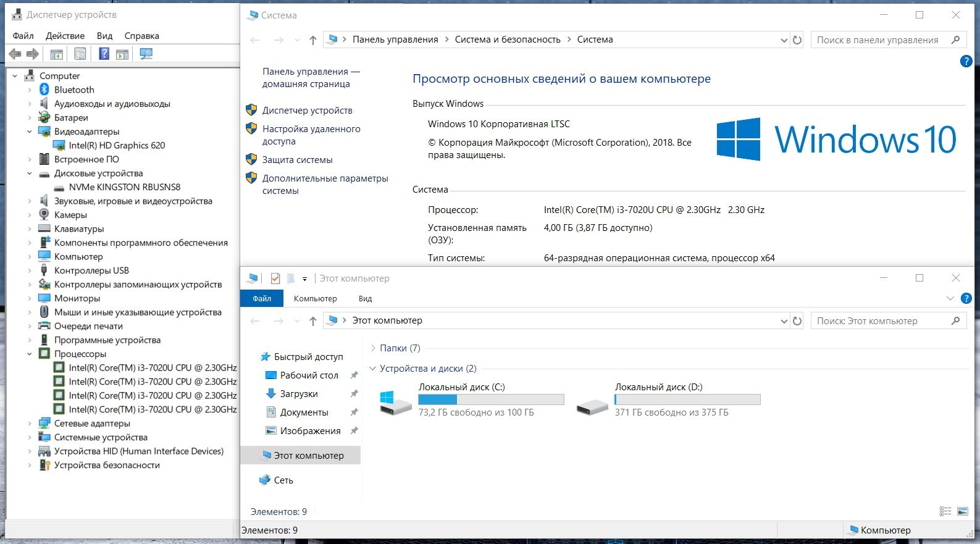The image size is (980, 544).
Task: Collapse the Computer root node
Action: 15,76
